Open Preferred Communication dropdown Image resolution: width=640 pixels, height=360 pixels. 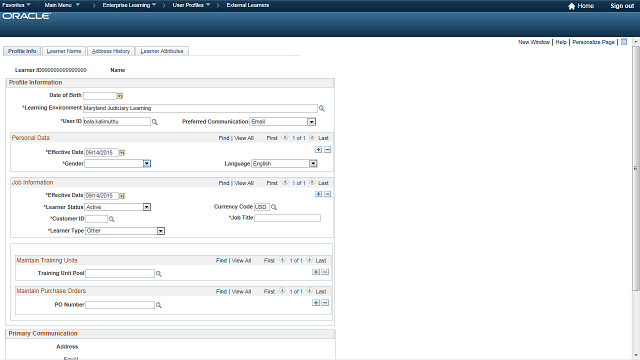tap(311, 122)
